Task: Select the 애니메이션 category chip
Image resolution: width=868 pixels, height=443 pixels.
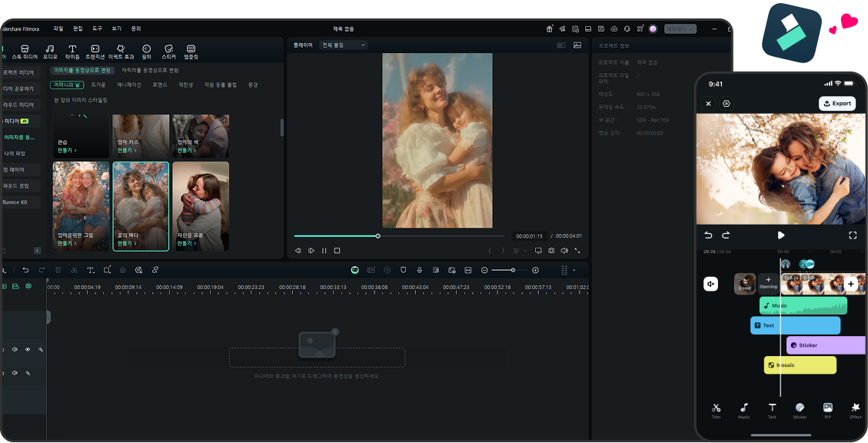Action: (129, 85)
